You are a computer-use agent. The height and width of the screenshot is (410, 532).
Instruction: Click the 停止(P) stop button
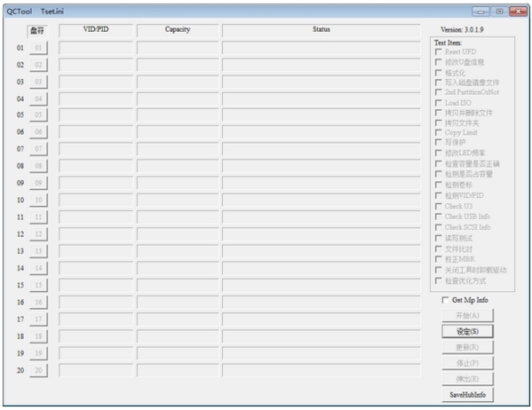click(x=467, y=363)
